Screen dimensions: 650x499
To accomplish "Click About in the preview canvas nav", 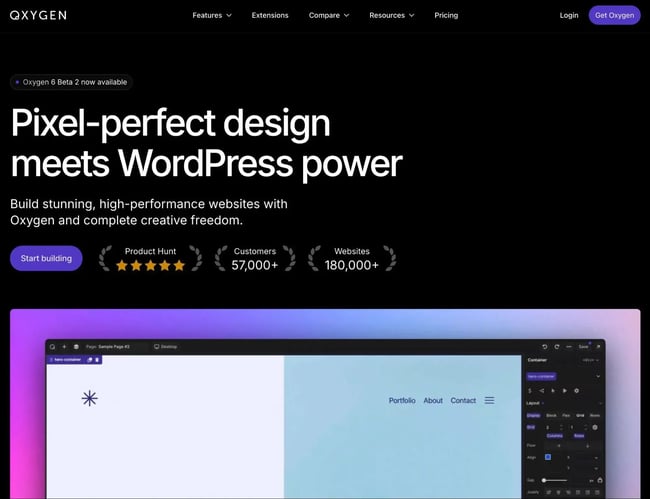I will tap(433, 400).
